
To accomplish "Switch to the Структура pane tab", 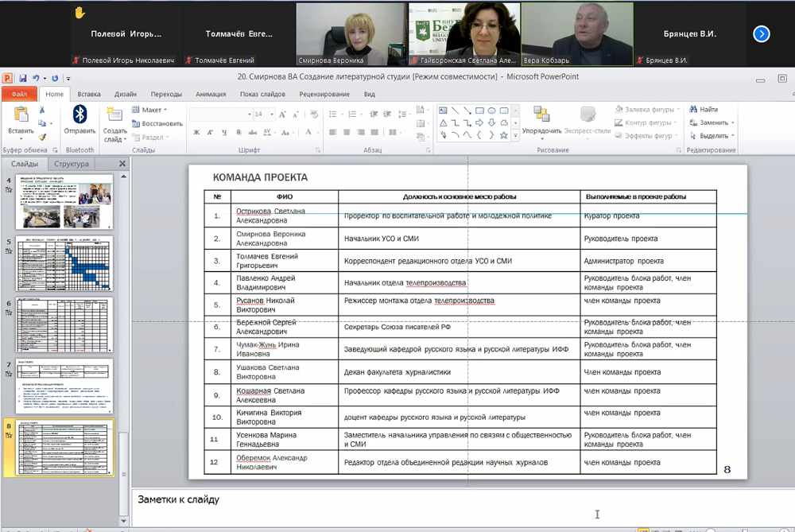I will [x=71, y=164].
